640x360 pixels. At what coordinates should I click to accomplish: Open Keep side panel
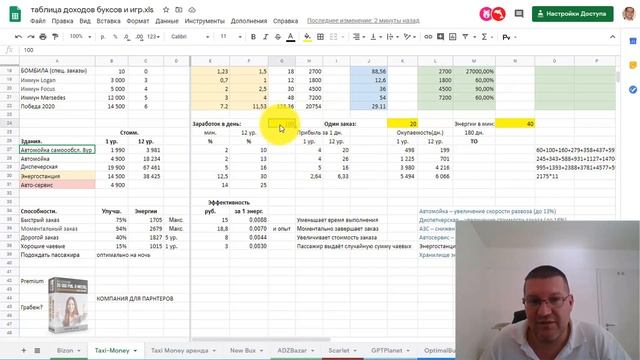coord(633,65)
